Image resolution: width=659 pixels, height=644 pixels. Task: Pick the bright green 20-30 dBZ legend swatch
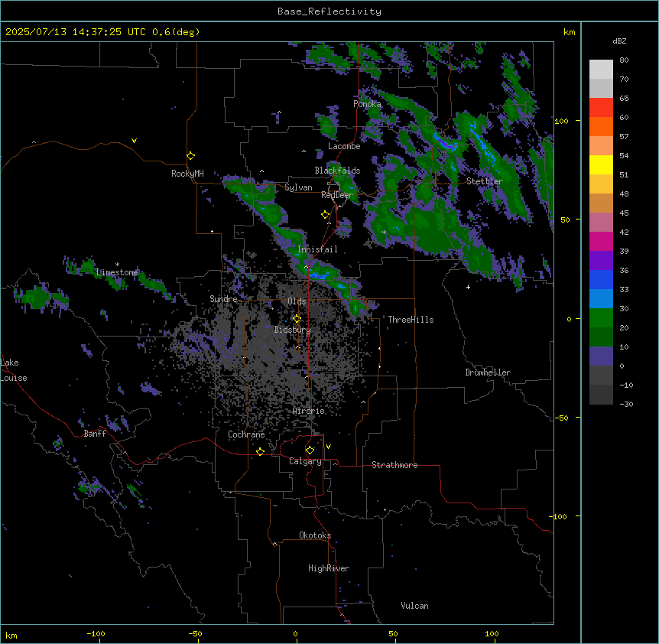(601, 318)
